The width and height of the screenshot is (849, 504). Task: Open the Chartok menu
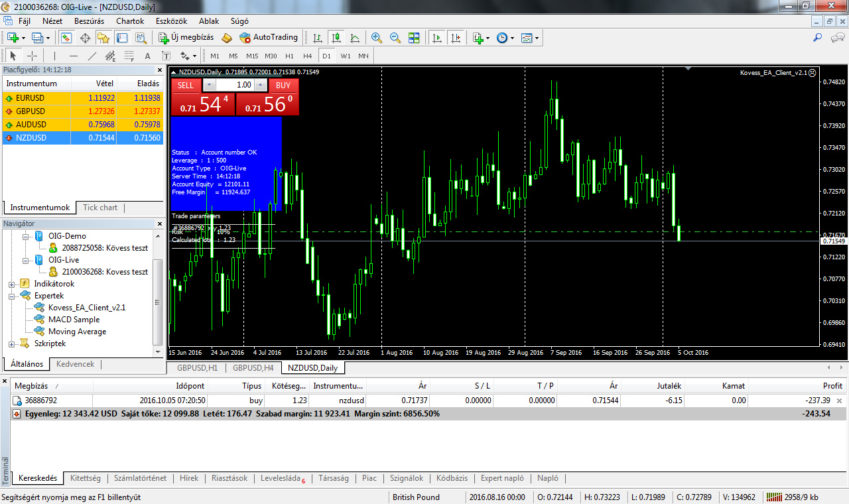[x=130, y=21]
